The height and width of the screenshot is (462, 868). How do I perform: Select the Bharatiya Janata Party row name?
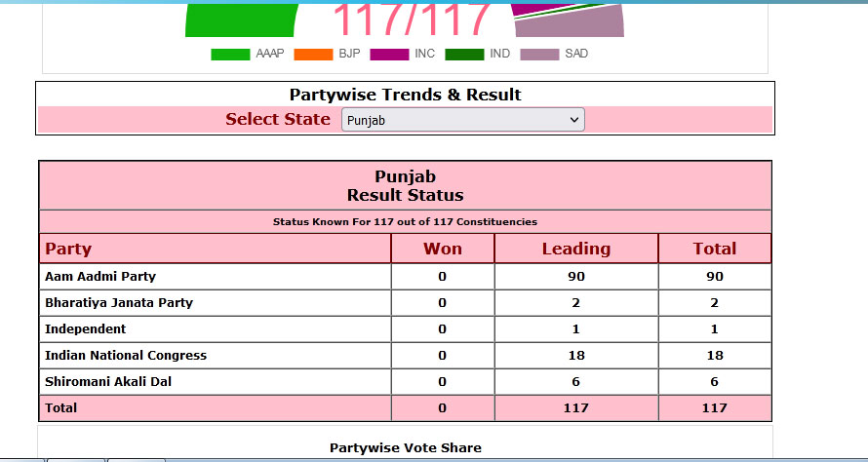point(119,303)
